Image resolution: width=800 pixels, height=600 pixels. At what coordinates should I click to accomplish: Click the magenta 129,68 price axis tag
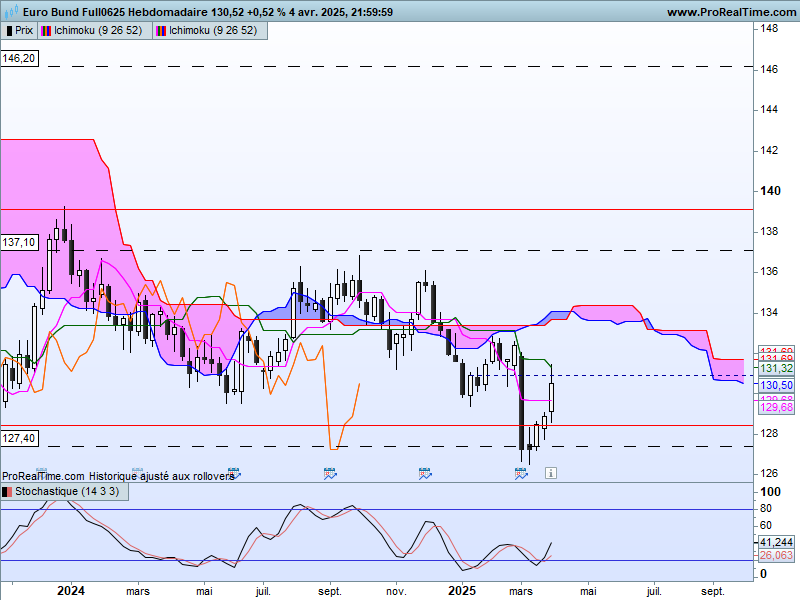(776, 407)
